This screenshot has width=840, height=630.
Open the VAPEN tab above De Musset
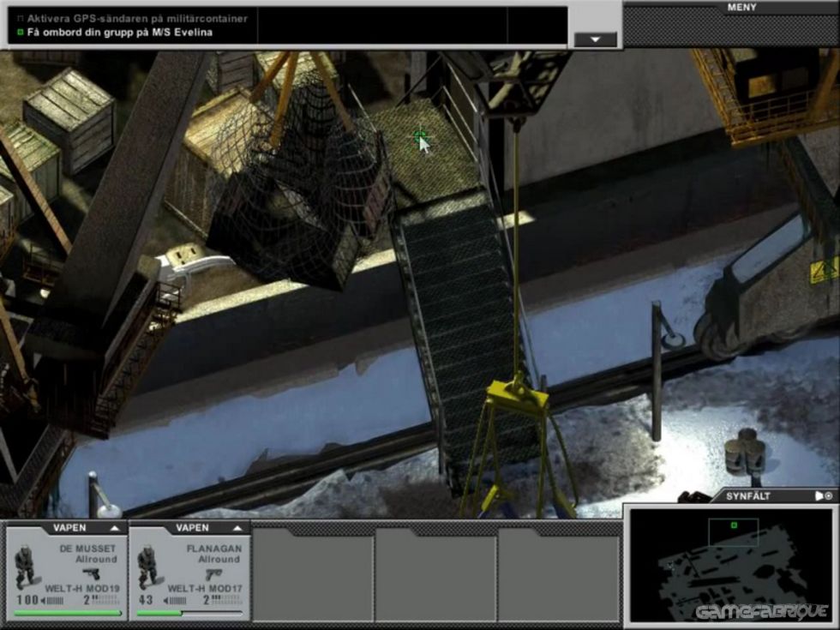(69, 528)
